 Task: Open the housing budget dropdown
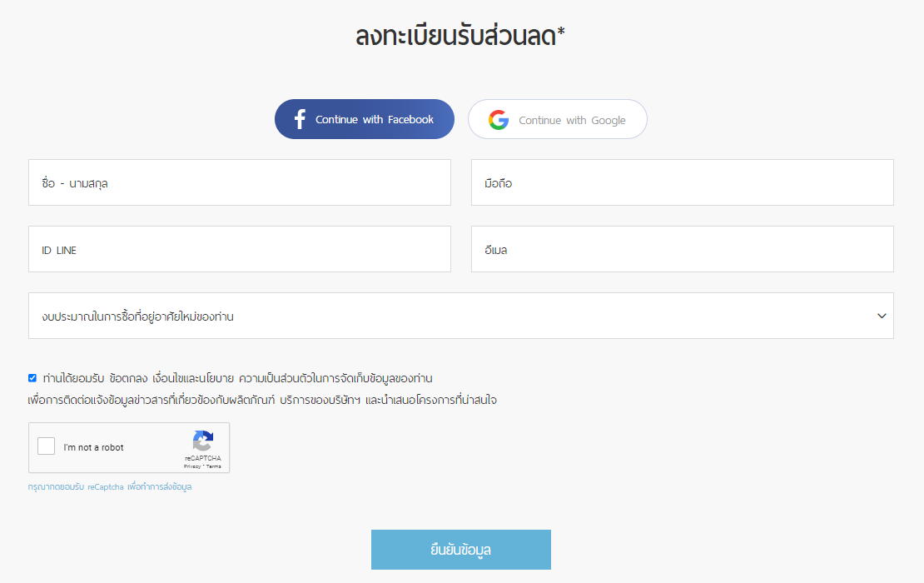tap(461, 316)
